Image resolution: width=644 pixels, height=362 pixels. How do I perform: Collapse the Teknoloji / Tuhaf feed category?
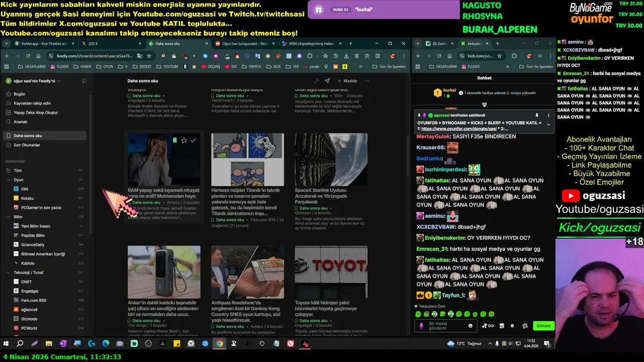point(9,273)
